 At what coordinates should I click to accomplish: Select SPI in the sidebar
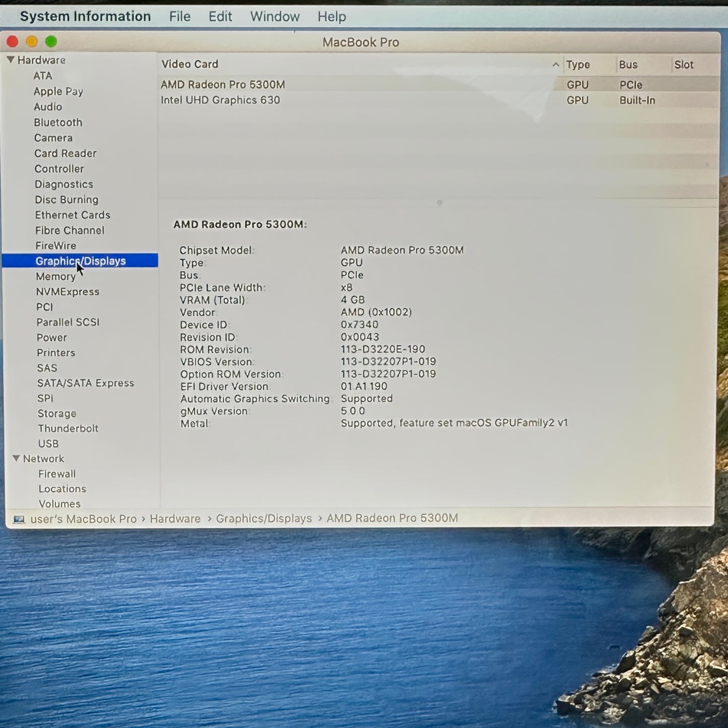point(45,398)
